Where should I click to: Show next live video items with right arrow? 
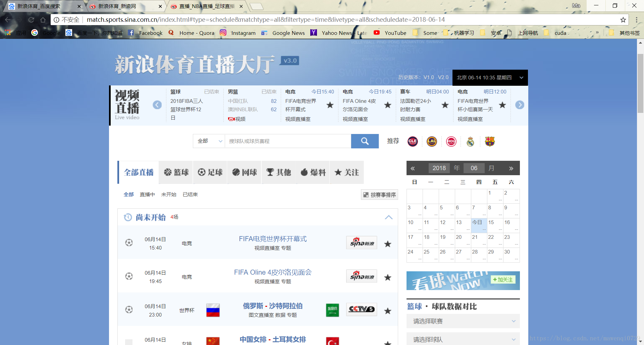click(x=520, y=105)
